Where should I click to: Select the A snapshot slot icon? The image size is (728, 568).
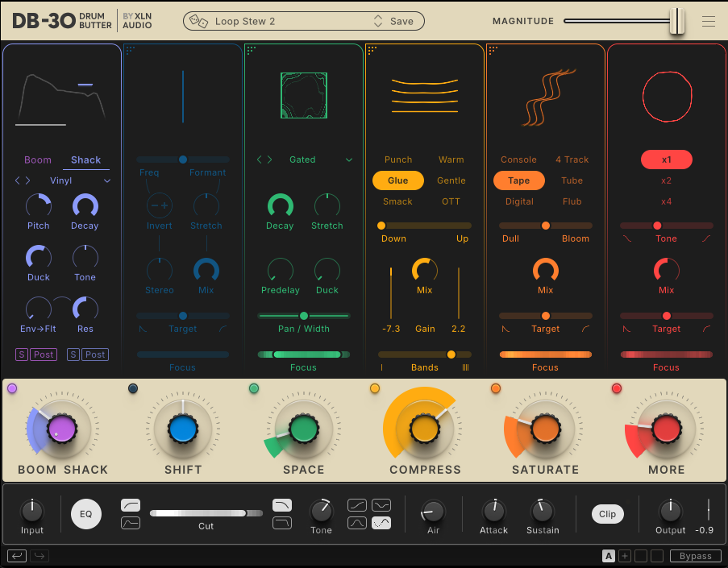[x=609, y=556]
